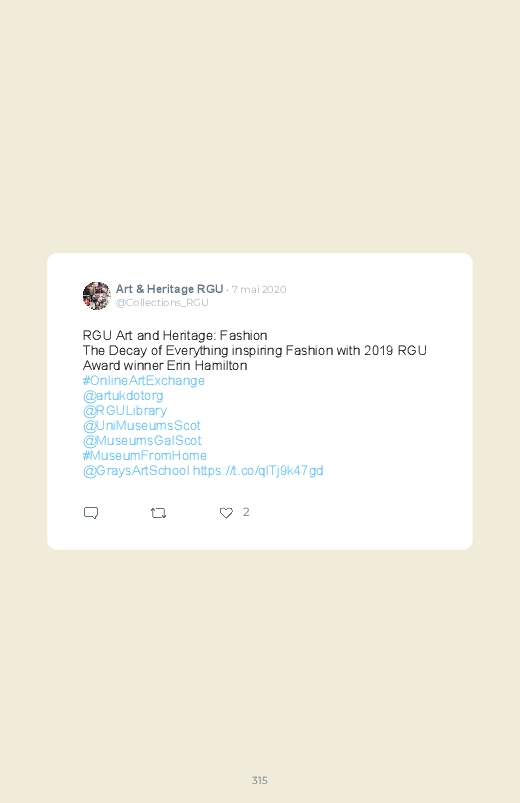Open the @MuseumsGalScot mention

142,440
